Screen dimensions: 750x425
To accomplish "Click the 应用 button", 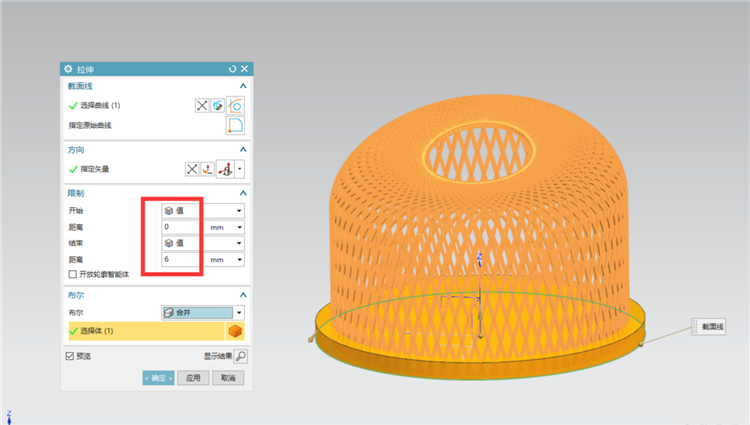I will coord(193,378).
